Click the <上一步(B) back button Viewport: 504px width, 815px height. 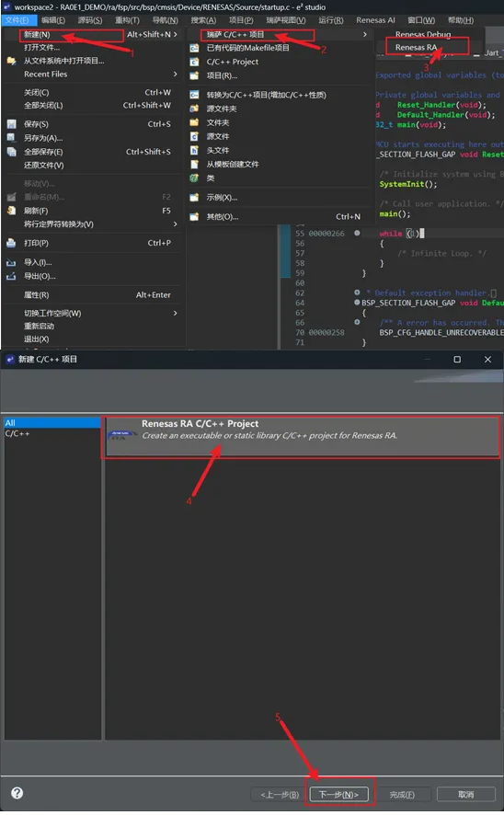tap(280, 794)
